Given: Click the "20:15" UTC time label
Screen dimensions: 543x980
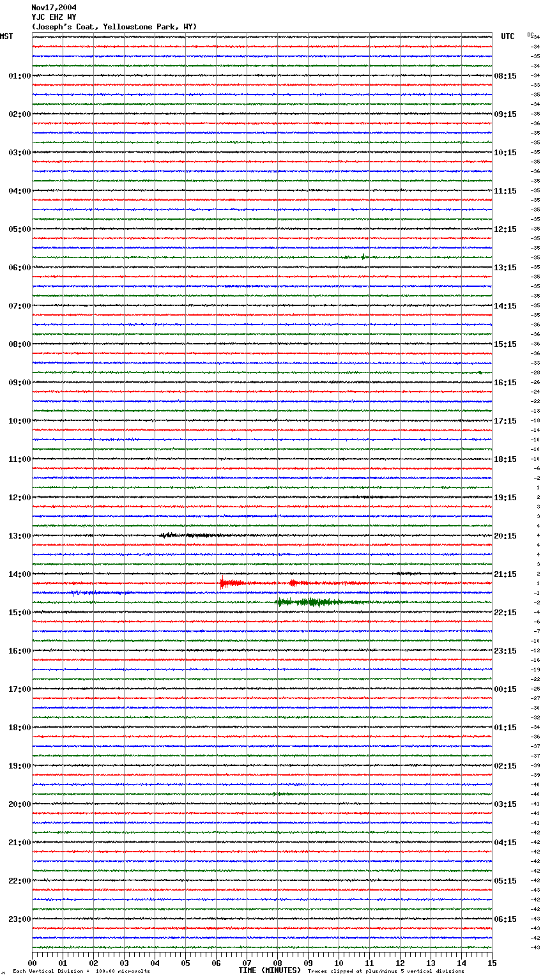Looking at the screenshot, I should pyautogui.click(x=505, y=536).
